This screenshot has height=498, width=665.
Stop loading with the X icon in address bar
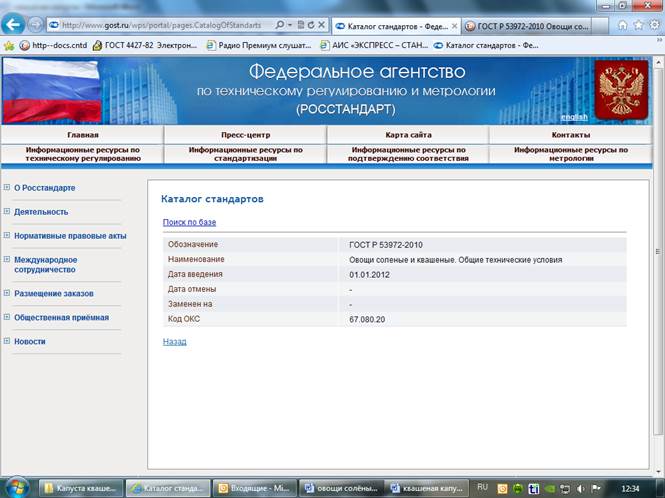click(322, 25)
